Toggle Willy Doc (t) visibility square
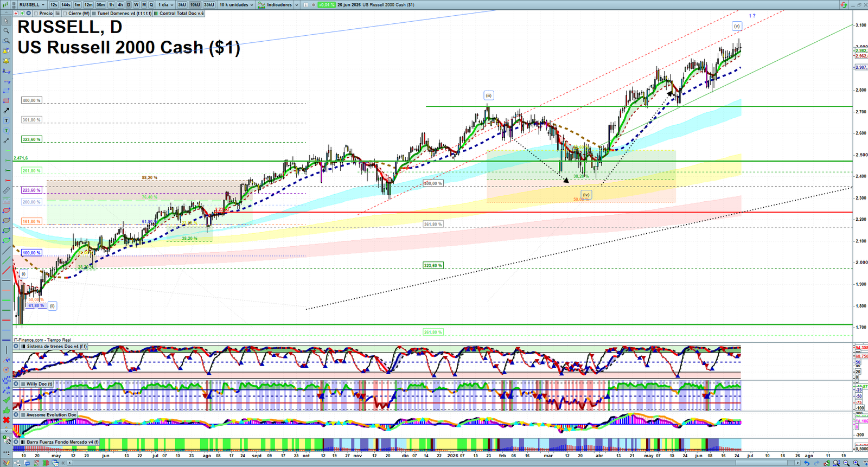868x467 pixels. pyautogui.click(x=22, y=384)
